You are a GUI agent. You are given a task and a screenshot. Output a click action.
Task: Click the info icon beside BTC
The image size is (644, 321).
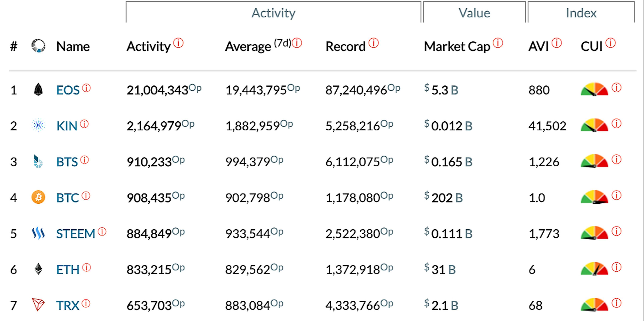click(x=86, y=195)
